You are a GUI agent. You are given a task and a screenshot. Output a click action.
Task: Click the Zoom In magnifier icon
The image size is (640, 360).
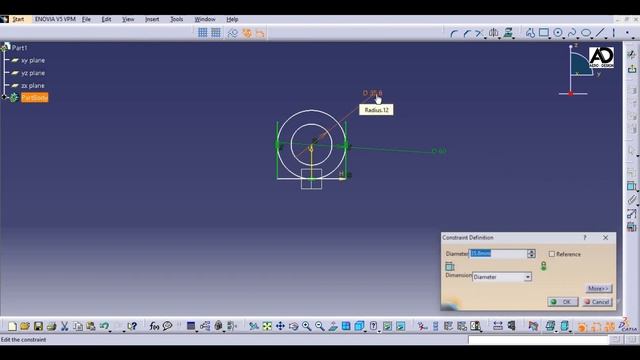tap(307, 326)
